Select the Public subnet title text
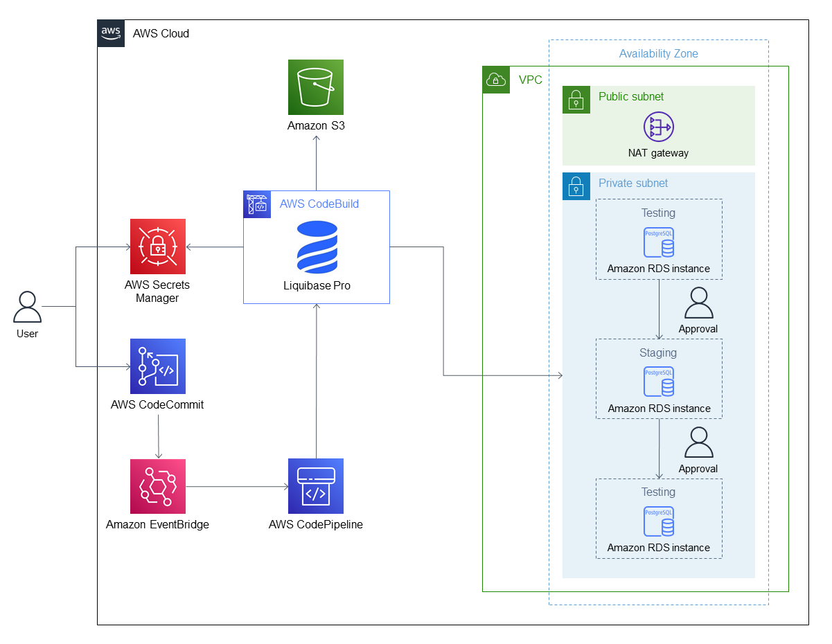Viewport: 832px width, 644px height. pos(631,96)
